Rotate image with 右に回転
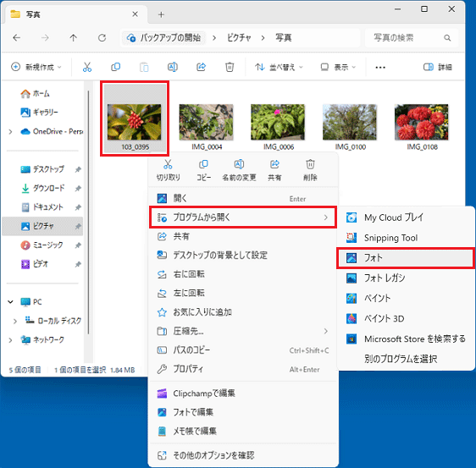476x468 pixels. (243, 274)
